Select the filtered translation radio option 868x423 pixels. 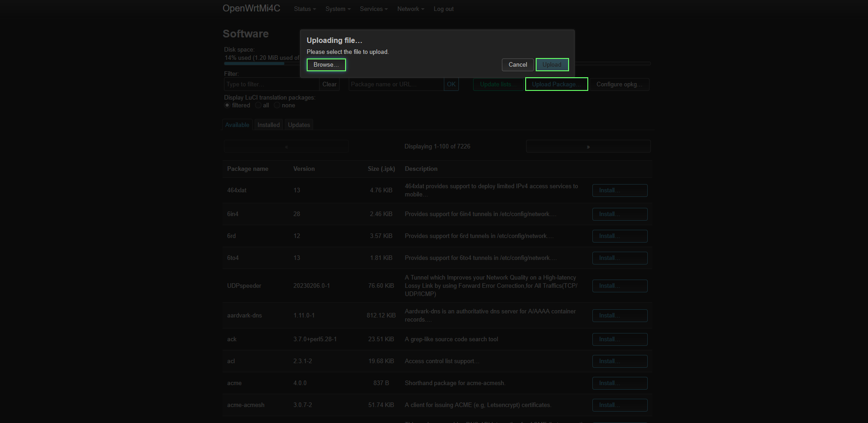click(x=227, y=106)
